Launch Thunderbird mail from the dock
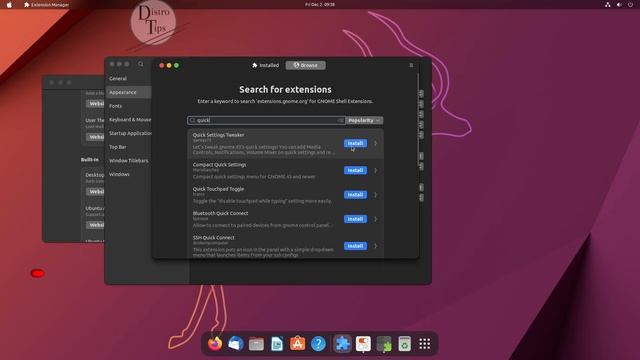The width and height of the screenshot is (640, 360). pyautogui.click(x=236, y=344)
